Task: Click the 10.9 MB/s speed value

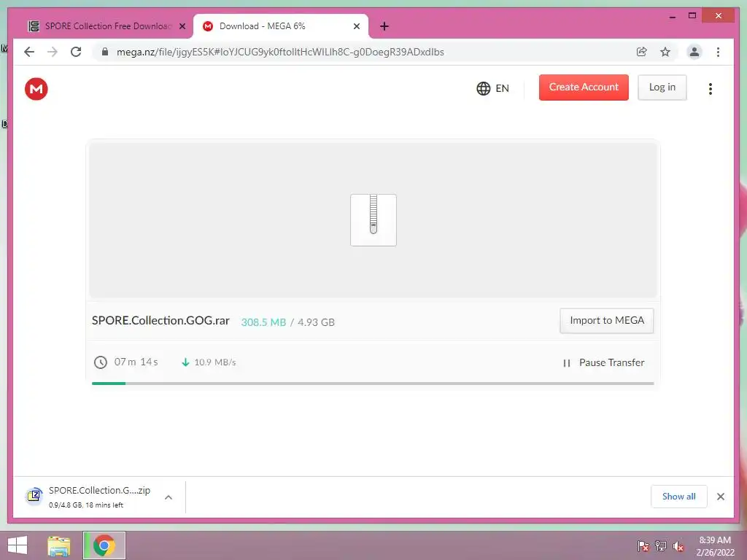Action: 215,362
